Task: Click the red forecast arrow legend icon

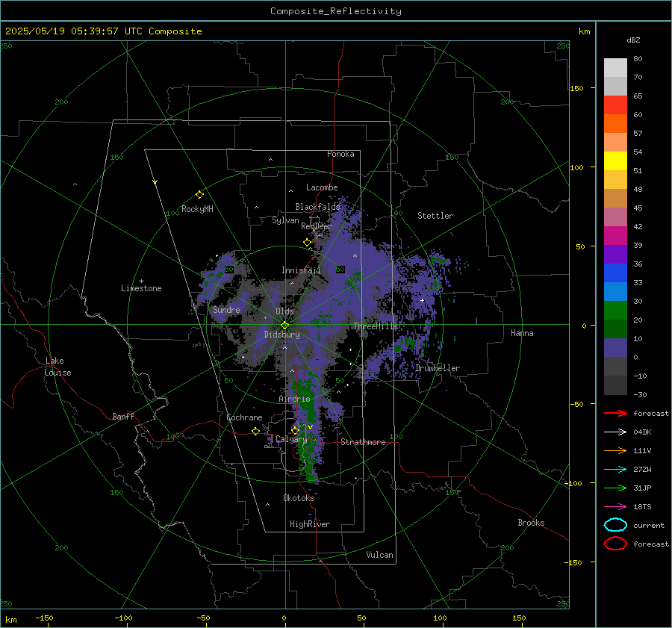Action: [x=615, y=413]
